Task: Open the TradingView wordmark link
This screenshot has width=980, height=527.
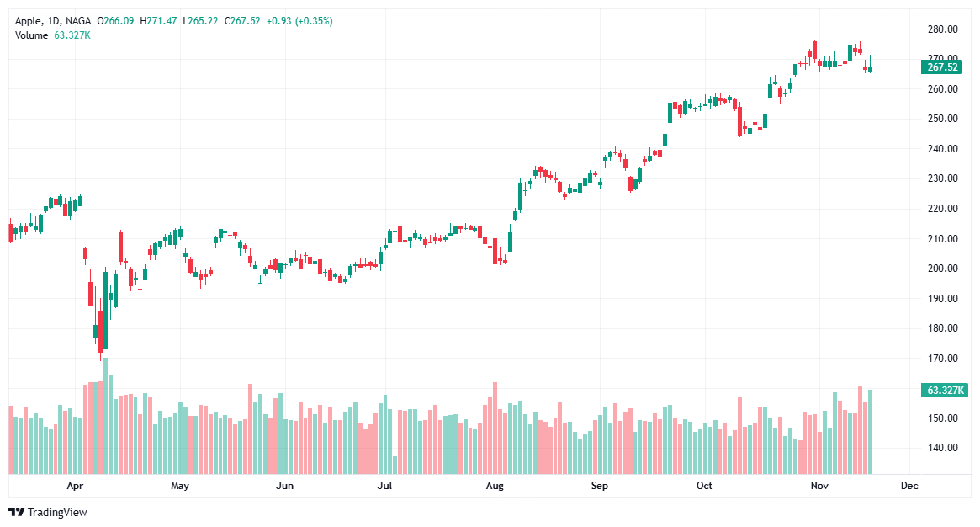Action: [57, 512]
